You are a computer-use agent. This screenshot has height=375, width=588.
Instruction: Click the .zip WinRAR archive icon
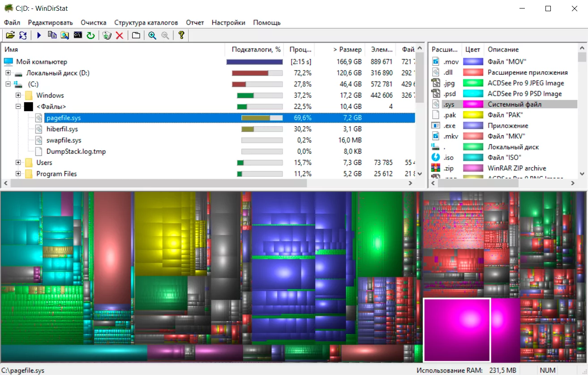click(436, 168)
